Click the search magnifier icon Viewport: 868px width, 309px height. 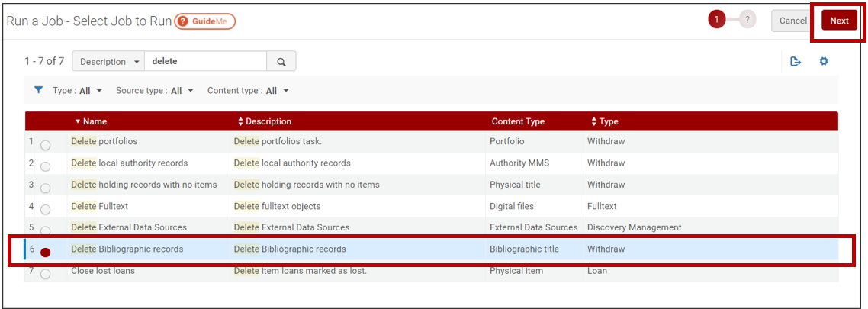281,62
